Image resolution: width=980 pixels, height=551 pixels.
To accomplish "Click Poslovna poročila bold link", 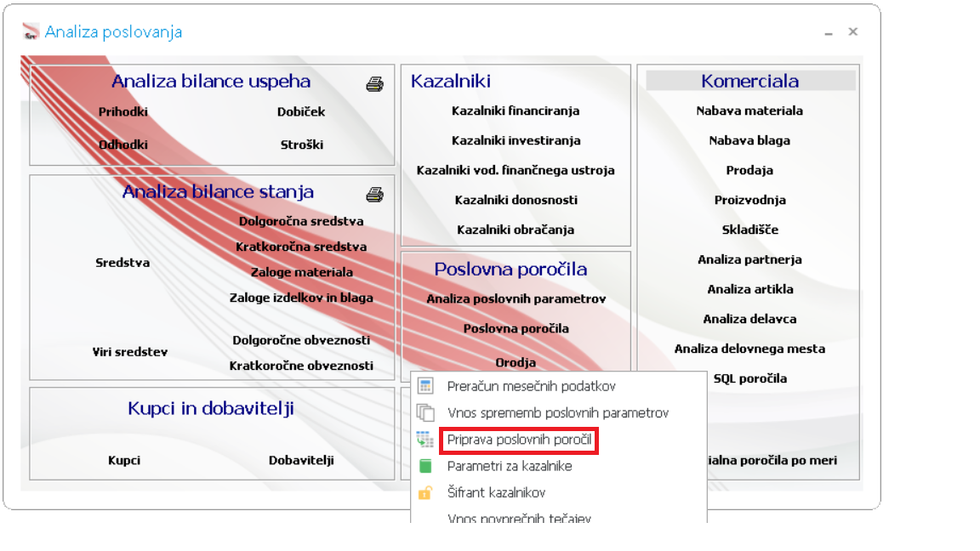I will pyautogui.click(x=516, y=328).
